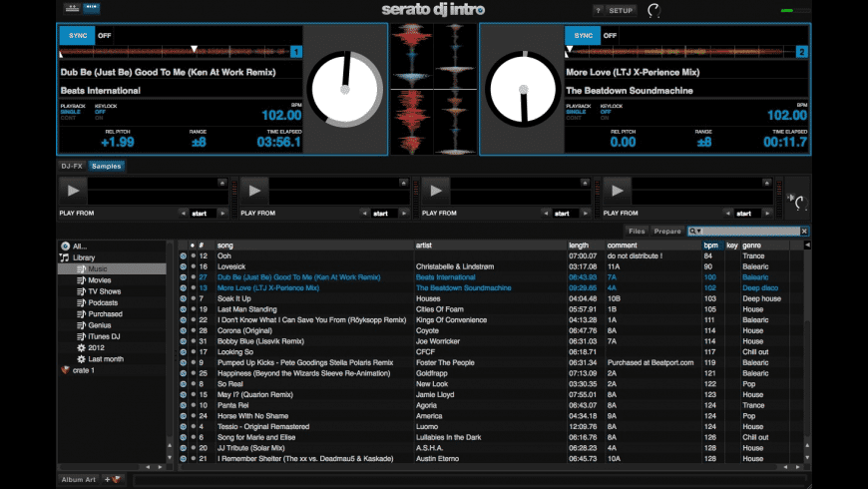
Task: Toggle the Album Art panel
Action: click(x=78, y=480)
